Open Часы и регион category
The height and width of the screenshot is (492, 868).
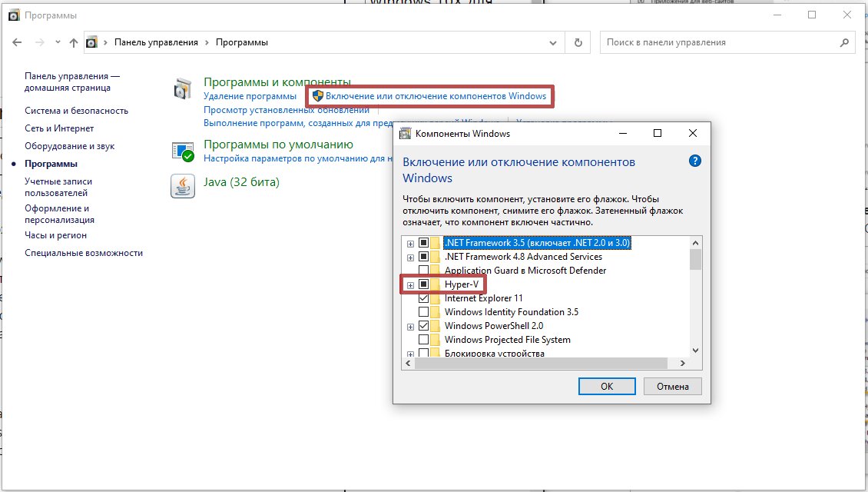55,235
